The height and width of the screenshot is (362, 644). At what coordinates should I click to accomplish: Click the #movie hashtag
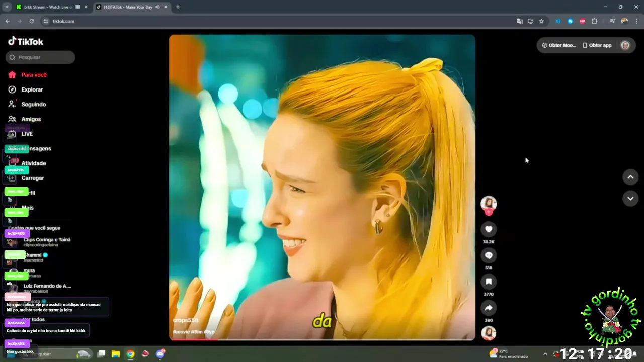(181, 332)
